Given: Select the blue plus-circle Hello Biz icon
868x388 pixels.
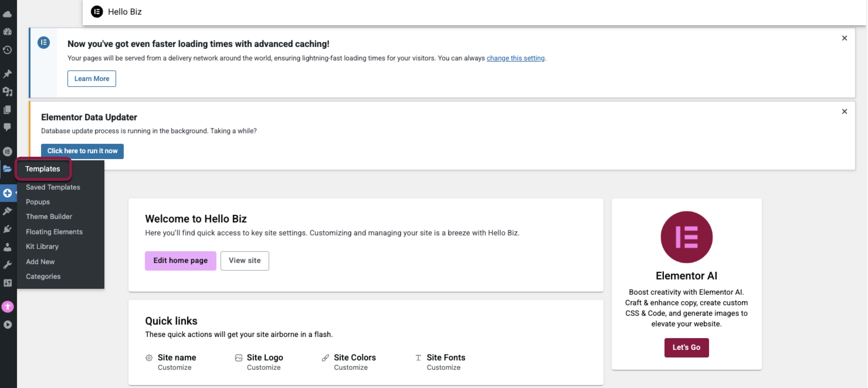Looking at the screenshot, I should [x=7, y=193].
